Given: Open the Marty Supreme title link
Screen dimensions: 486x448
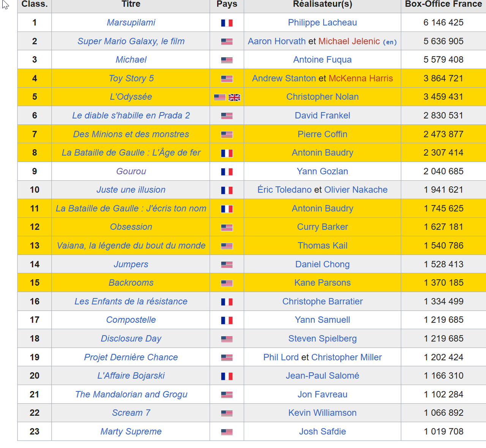Looking at the screenshot, I should [131, 432].
